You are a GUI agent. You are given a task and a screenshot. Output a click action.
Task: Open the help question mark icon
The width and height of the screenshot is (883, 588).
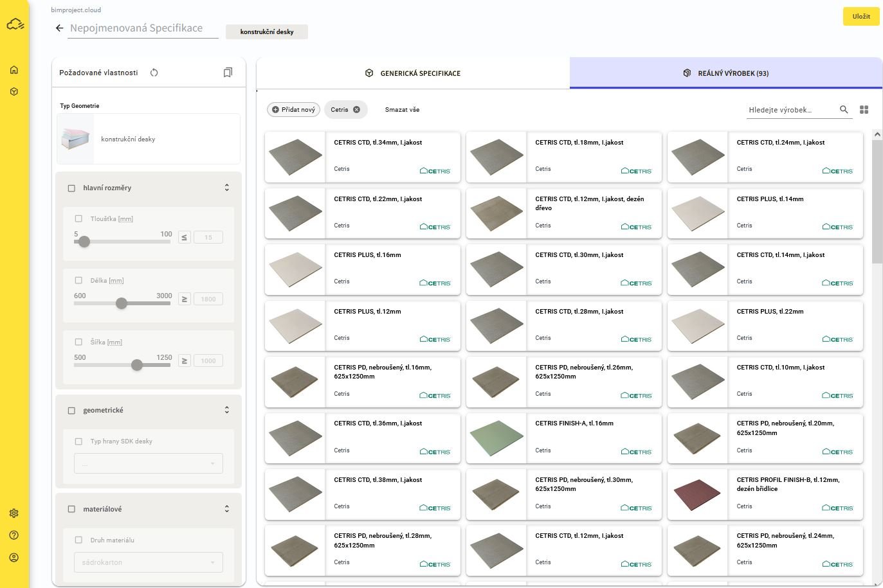click(x=14, y=535)
